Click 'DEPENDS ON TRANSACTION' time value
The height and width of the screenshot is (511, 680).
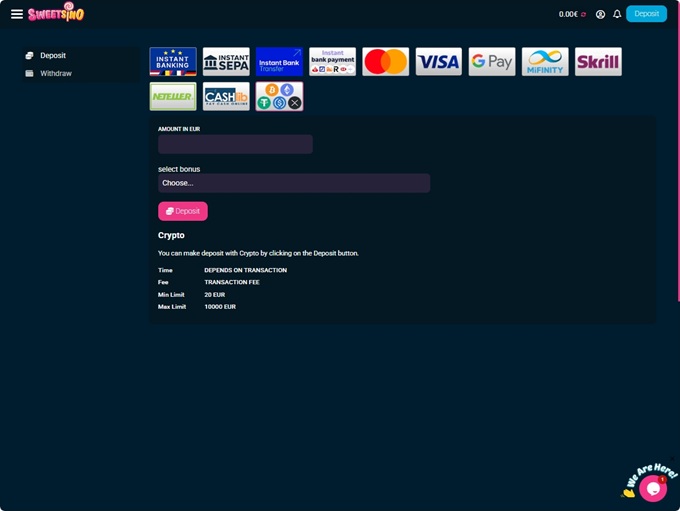point(245,270)
